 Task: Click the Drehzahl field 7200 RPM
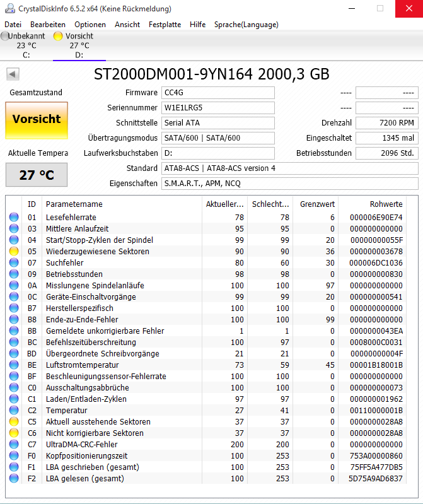pos(387,123)
